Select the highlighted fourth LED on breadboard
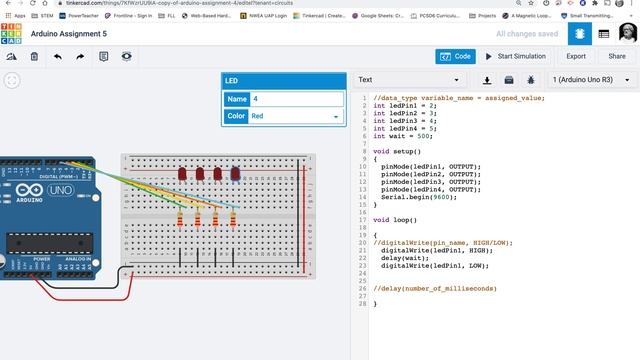This screenshot has height=360, width=640. point(235,174)
